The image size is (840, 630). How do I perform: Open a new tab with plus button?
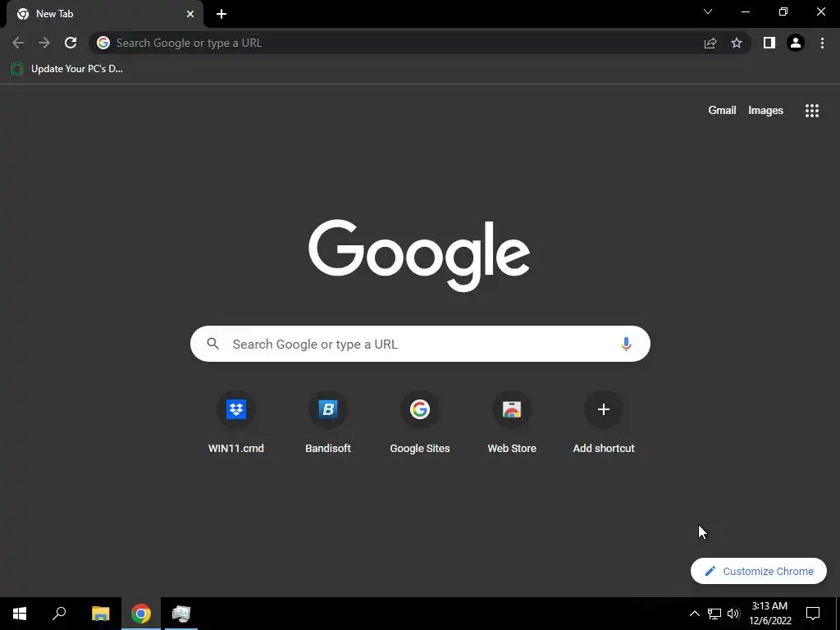click(x=221, y=14)
